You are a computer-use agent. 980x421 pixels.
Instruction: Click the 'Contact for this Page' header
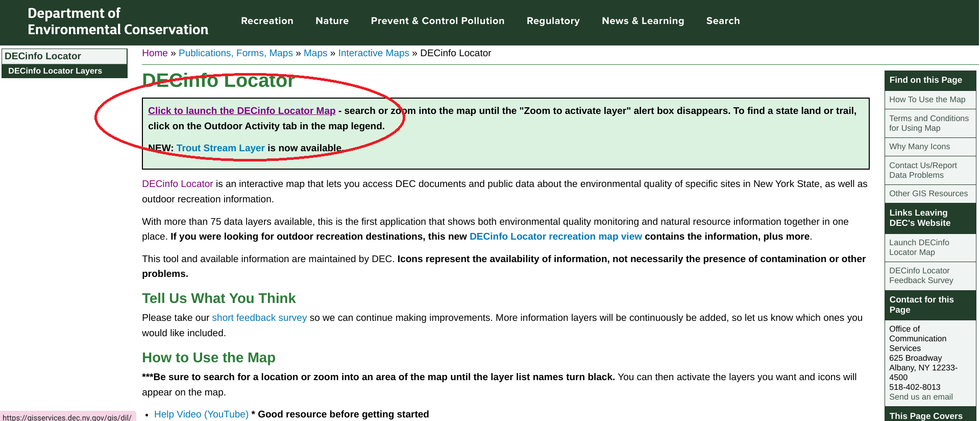click(930, 305)
